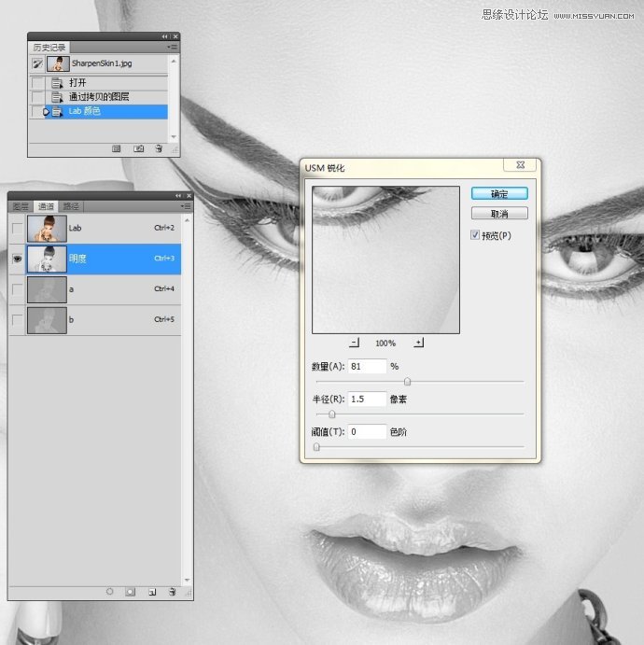Click 通过拷贝的图层 state icon
Viewport: 644px width, 645px height.
[57, 97]
